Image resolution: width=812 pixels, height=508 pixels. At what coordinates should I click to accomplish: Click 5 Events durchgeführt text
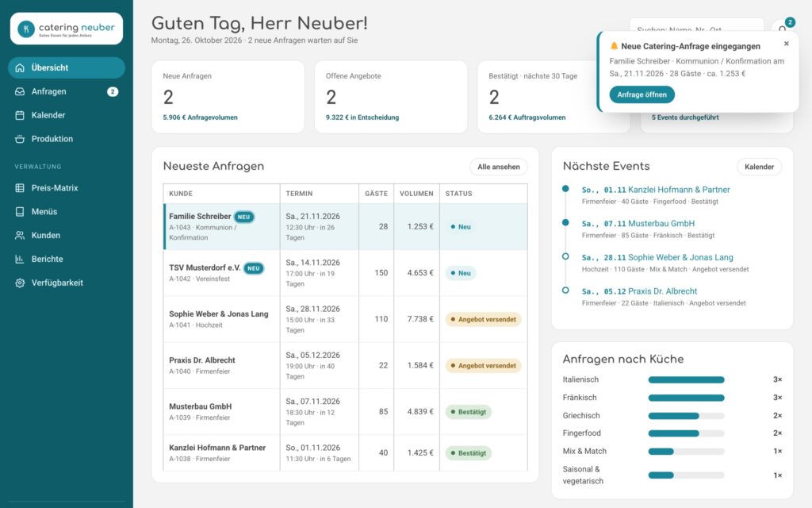684,117
